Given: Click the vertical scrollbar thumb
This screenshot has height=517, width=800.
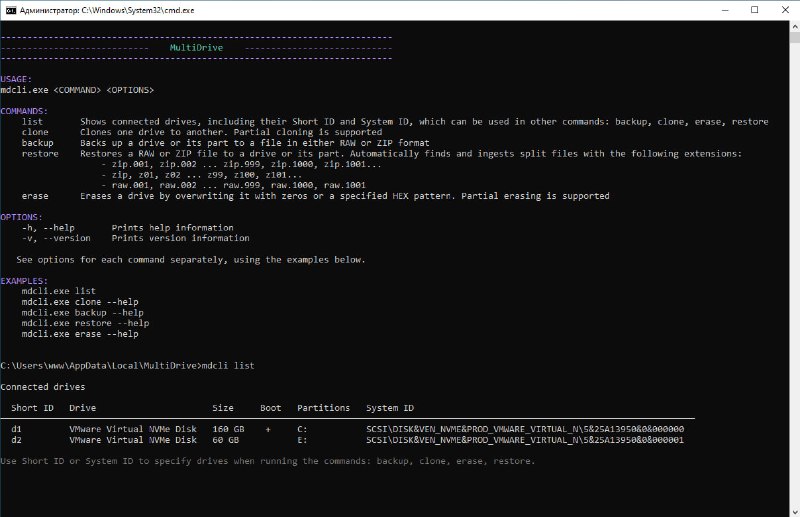Looking at the screenshot, I should point(795,37).
